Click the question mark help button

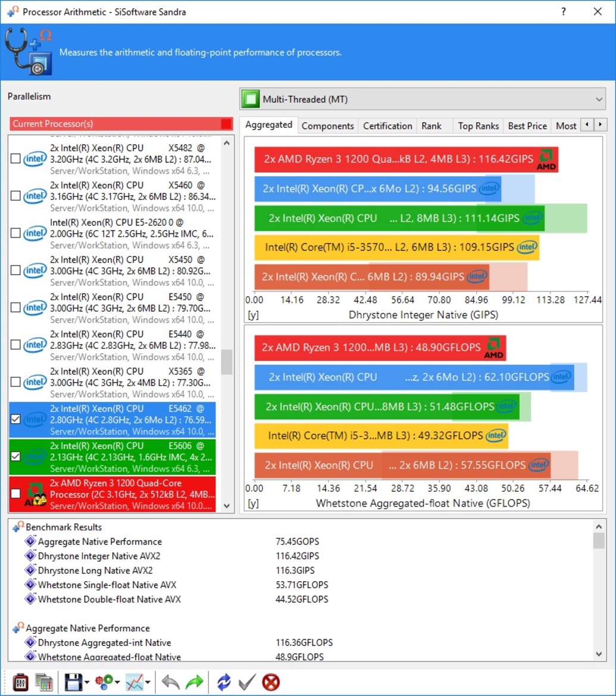564,11
